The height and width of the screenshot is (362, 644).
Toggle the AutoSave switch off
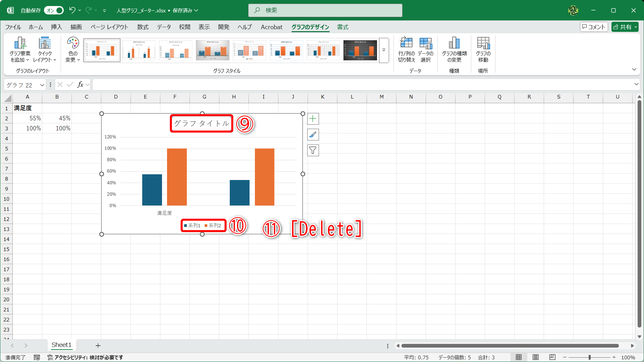[x=54, y=10]
